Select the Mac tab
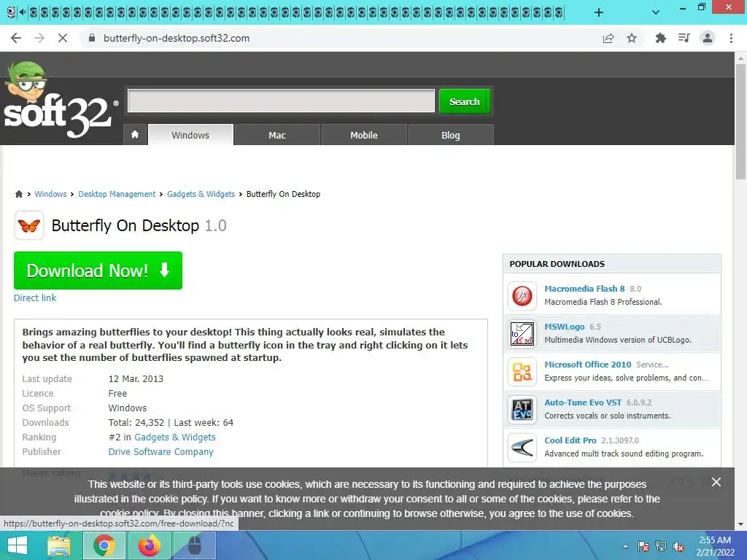This screenshot has height=560, width=747. [x=277, y=135]
